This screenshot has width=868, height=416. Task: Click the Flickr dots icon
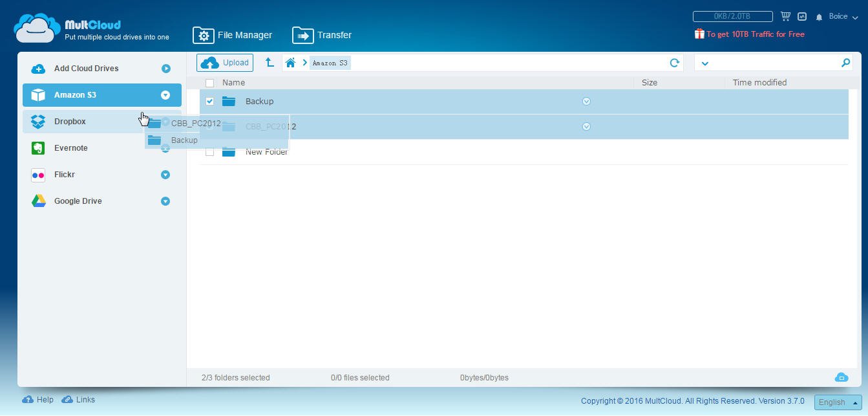38,175
